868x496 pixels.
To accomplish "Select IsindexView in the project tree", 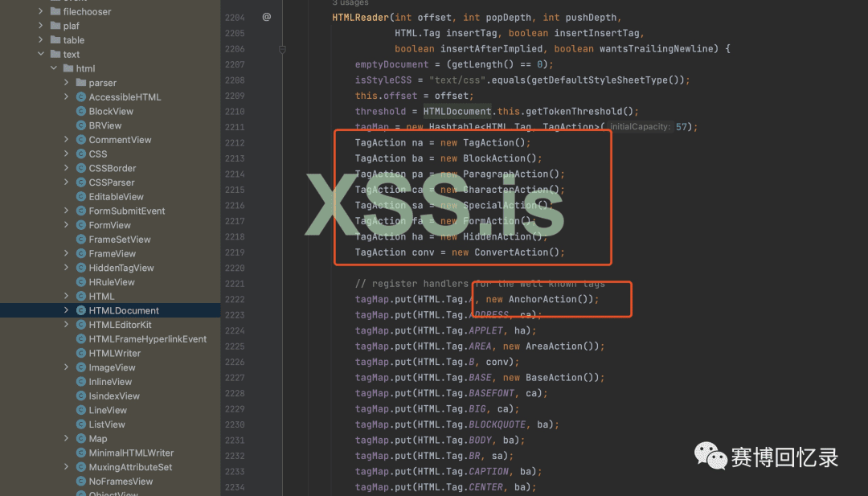I will tap(114, 396).
